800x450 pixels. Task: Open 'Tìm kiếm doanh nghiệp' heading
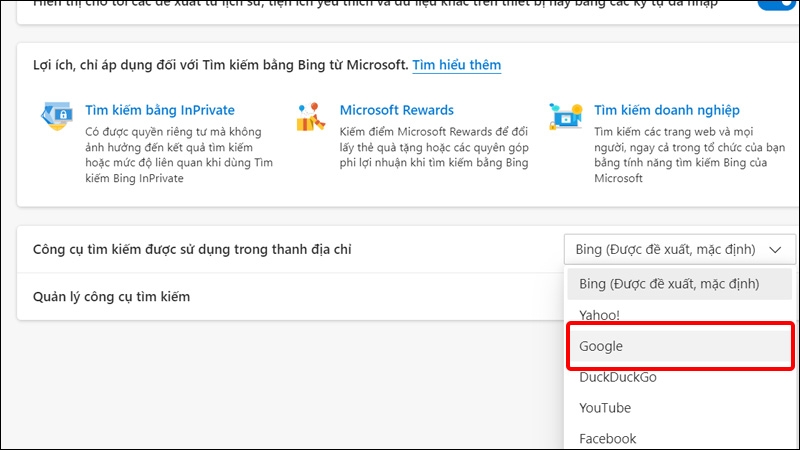tap(666, 110)
